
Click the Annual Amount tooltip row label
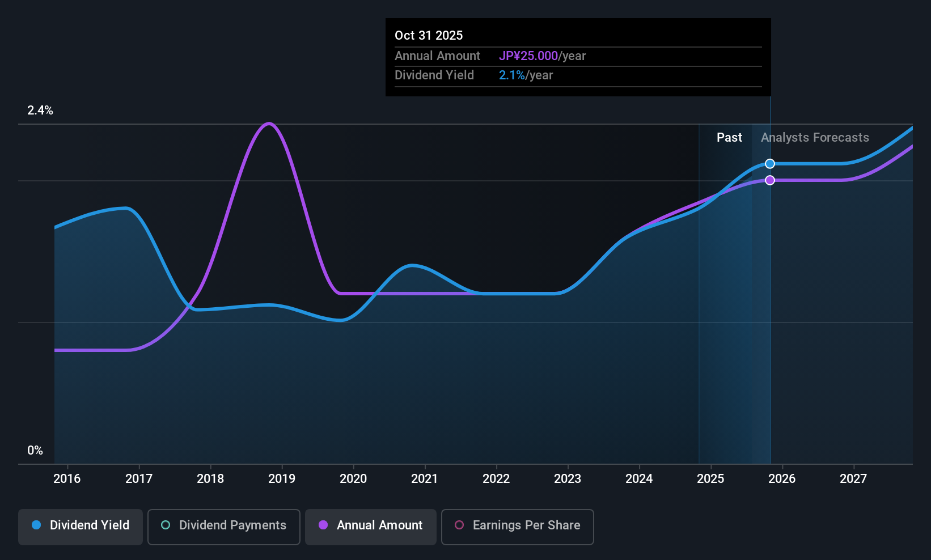(437, 56)
